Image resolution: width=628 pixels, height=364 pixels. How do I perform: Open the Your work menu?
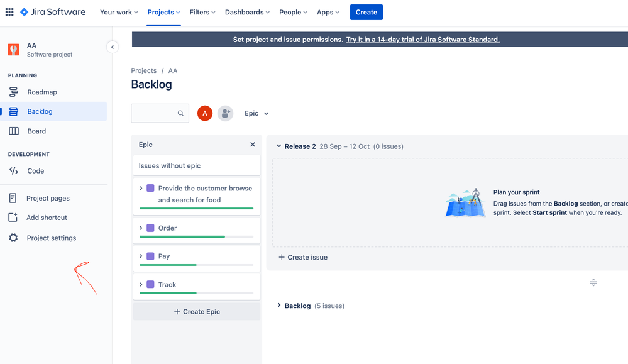119,12
